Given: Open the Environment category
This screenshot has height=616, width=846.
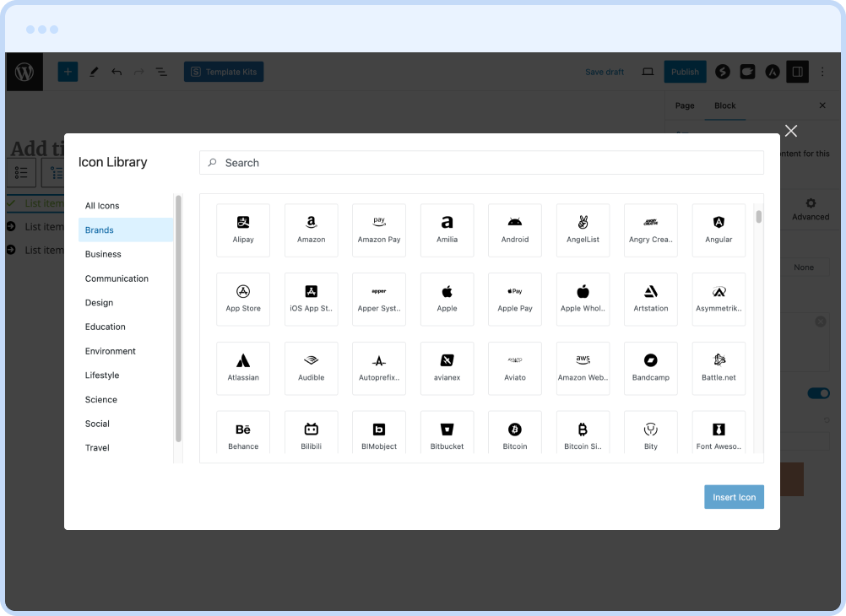Looking at the screenshot, I should [126, 350].
